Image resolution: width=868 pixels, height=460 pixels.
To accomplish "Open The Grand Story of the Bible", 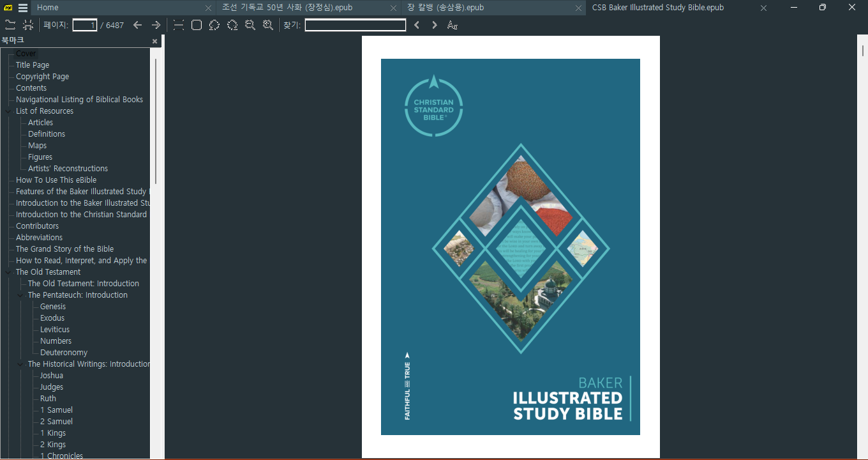I will (x=64, y=249).
